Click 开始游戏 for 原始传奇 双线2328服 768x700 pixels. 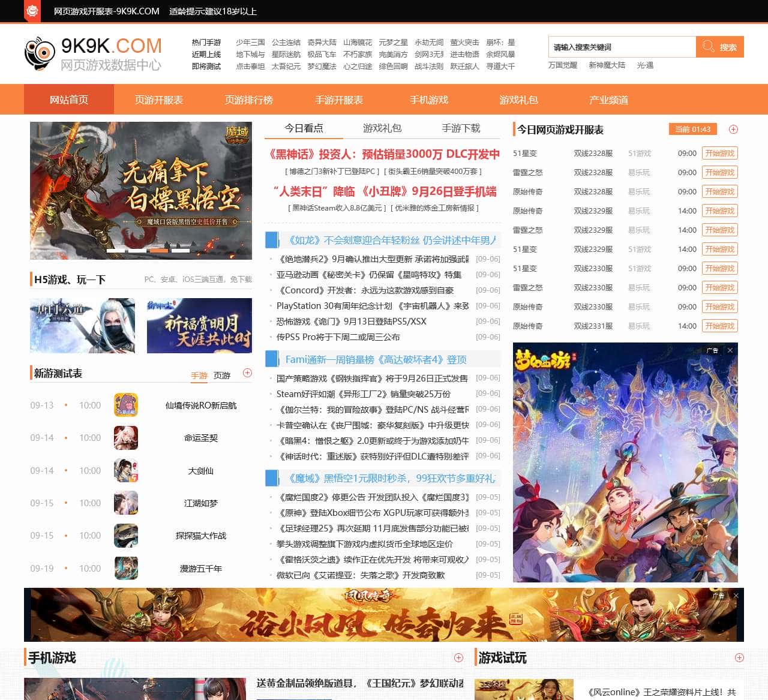click(720, 191)
